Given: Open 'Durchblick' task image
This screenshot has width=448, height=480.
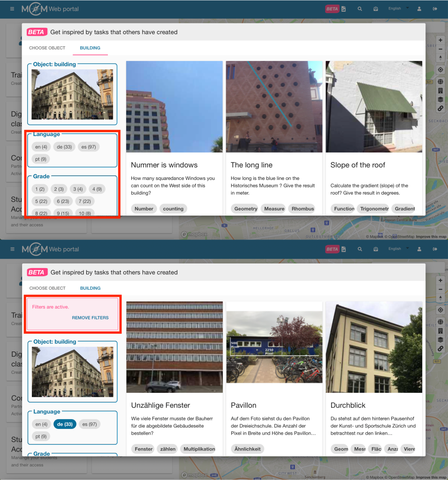Looking at the screenshot, I should (x=374, y=347).
